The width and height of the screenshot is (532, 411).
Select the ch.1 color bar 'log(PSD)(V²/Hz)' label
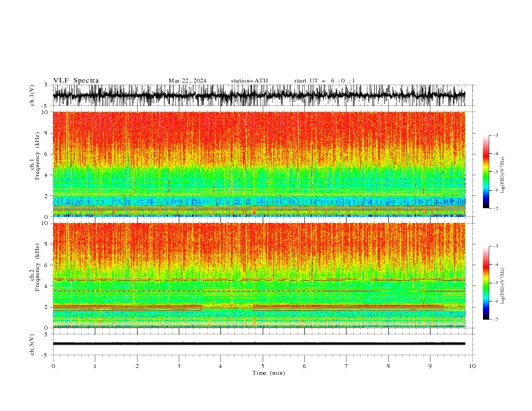click(x=503, y=175)
